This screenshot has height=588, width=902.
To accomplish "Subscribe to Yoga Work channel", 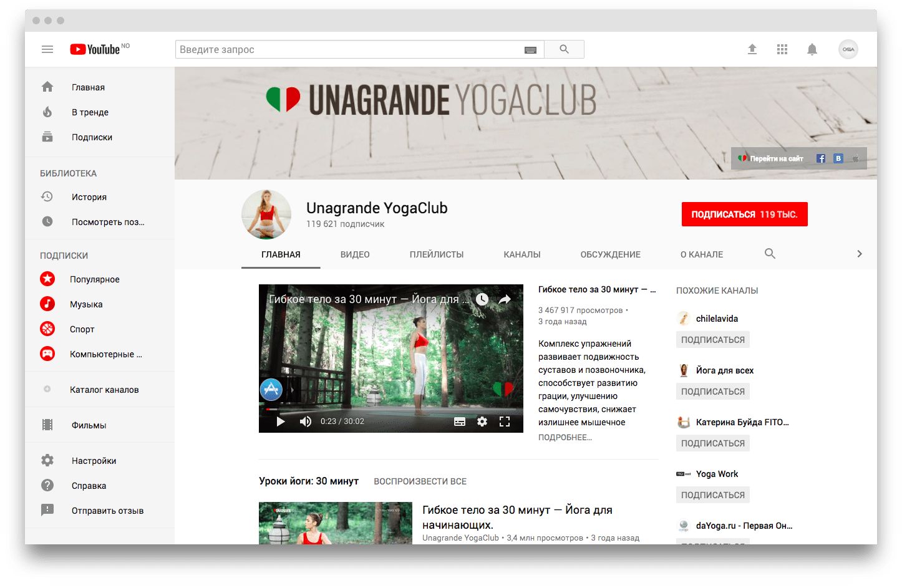I will pos(713,495).
